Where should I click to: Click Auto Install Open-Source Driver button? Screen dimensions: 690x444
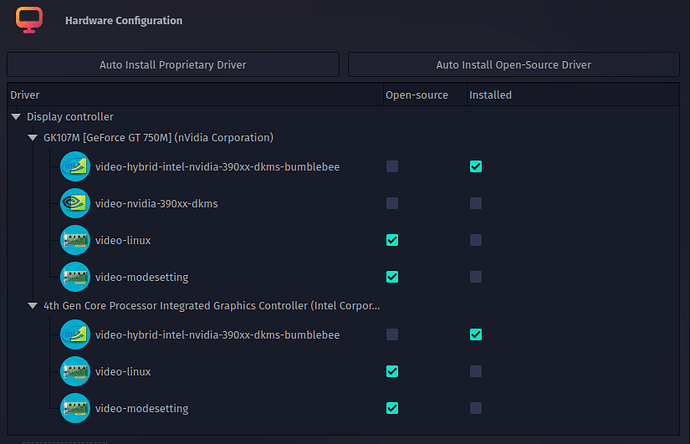514,65
